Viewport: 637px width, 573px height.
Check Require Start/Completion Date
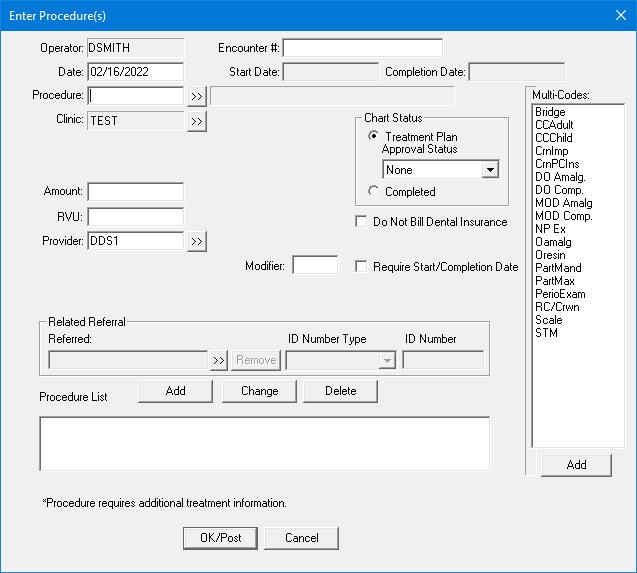(362, 267)
